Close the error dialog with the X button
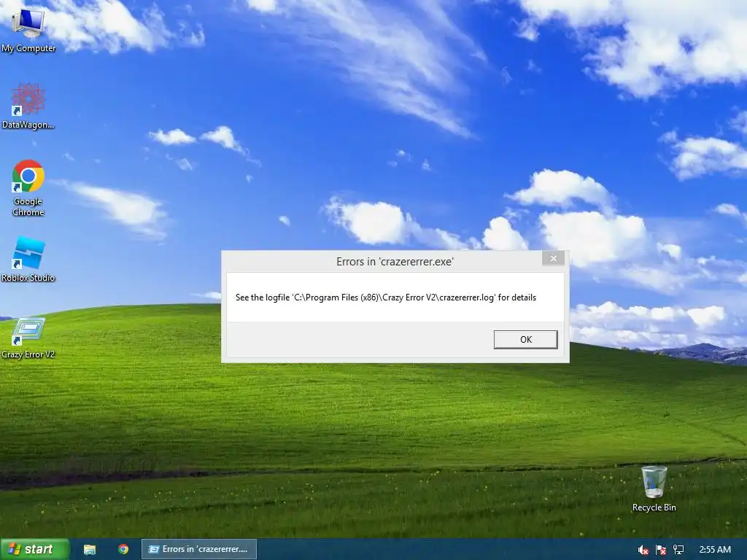The height and width of the screenshot is (560, 747). click(553, 258)
